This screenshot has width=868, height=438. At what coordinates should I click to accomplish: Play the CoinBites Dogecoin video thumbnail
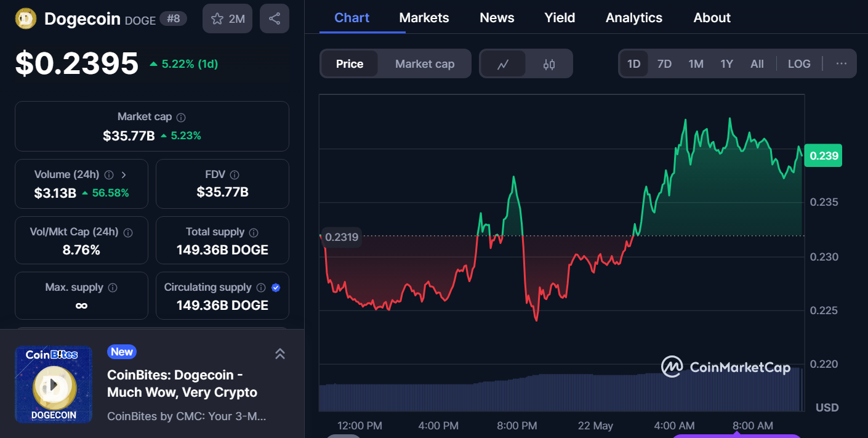54,385
